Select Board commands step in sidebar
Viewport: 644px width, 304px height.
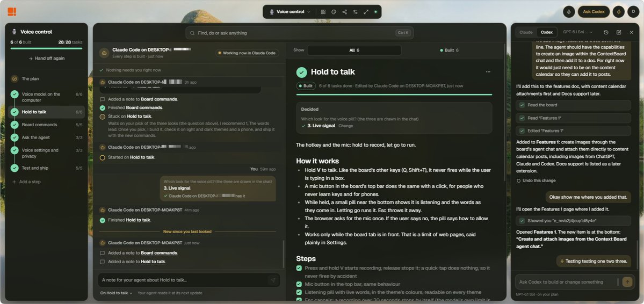point(47,125)
